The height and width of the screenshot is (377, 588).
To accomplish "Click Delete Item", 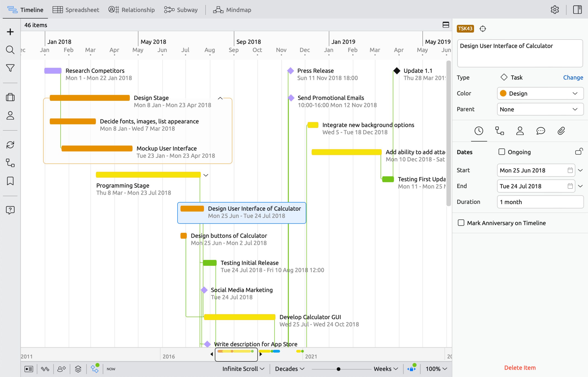I will click(520, 368).
